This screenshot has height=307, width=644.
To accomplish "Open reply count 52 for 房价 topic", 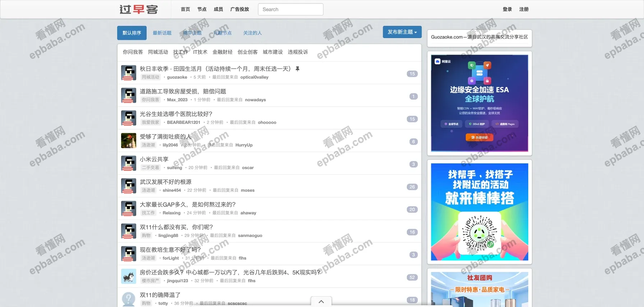I will (x=412, y=277).
